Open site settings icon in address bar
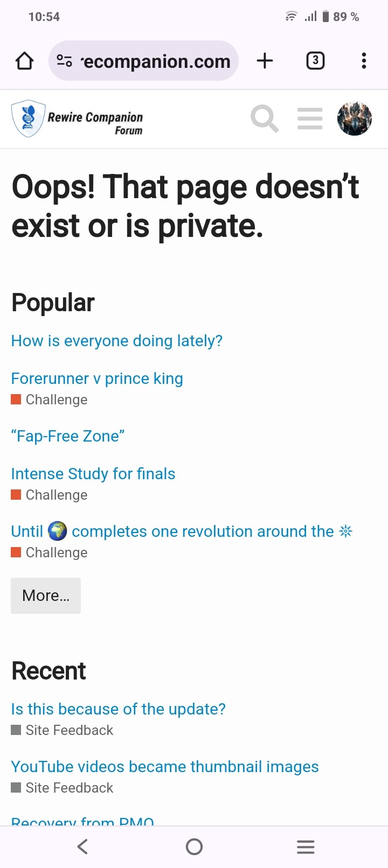 pos(65,61)
